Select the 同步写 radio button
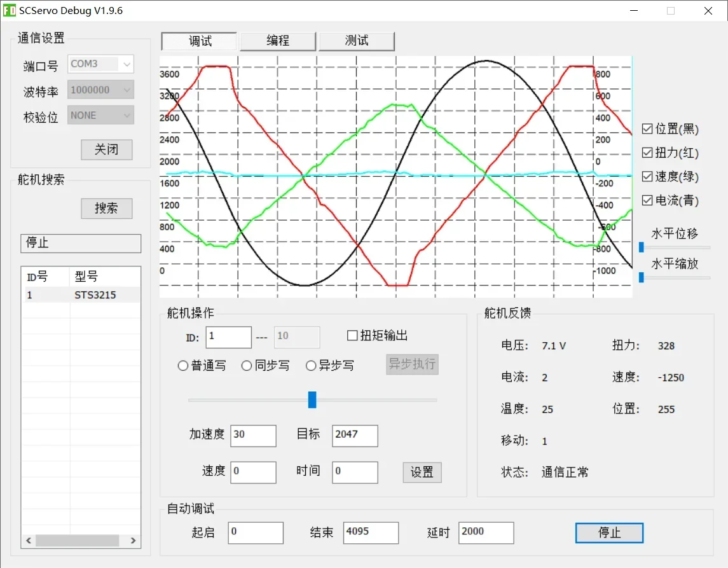728x568 pixels. tap(247, 366)
